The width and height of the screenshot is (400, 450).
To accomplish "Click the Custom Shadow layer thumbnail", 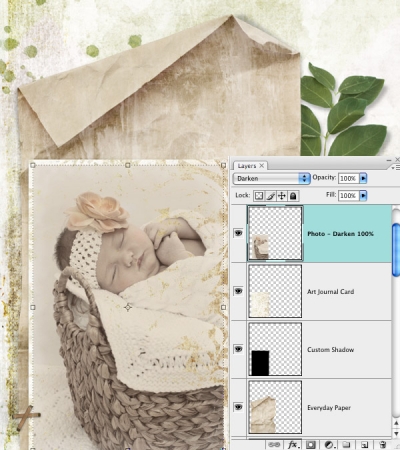I will [x=275, y=349].
